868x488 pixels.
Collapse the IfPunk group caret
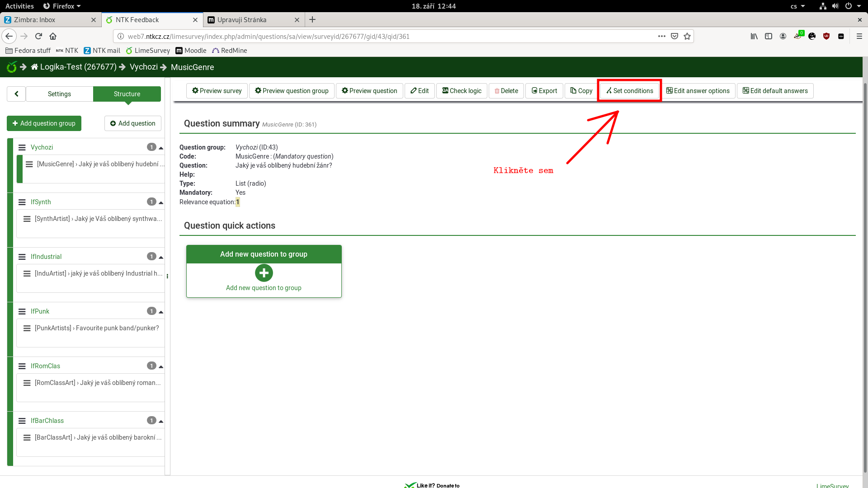coord(161,312)
